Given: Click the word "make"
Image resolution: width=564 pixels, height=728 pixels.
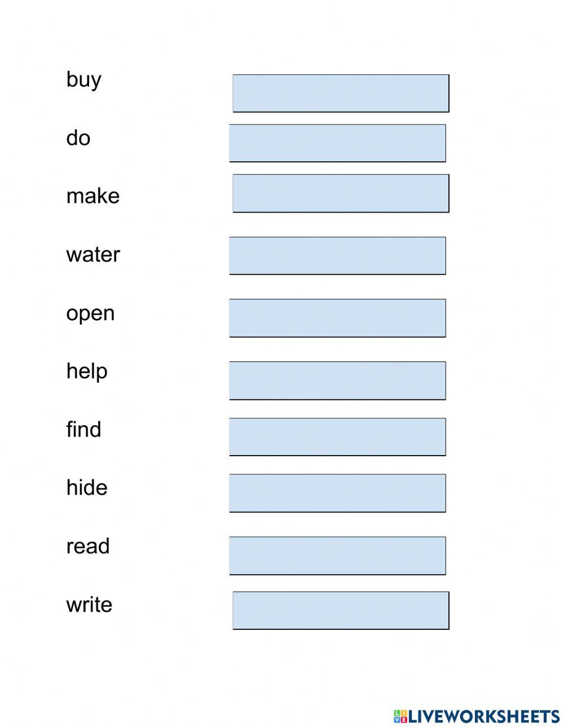Looking at the screenshot, I should tap(92, 196).
